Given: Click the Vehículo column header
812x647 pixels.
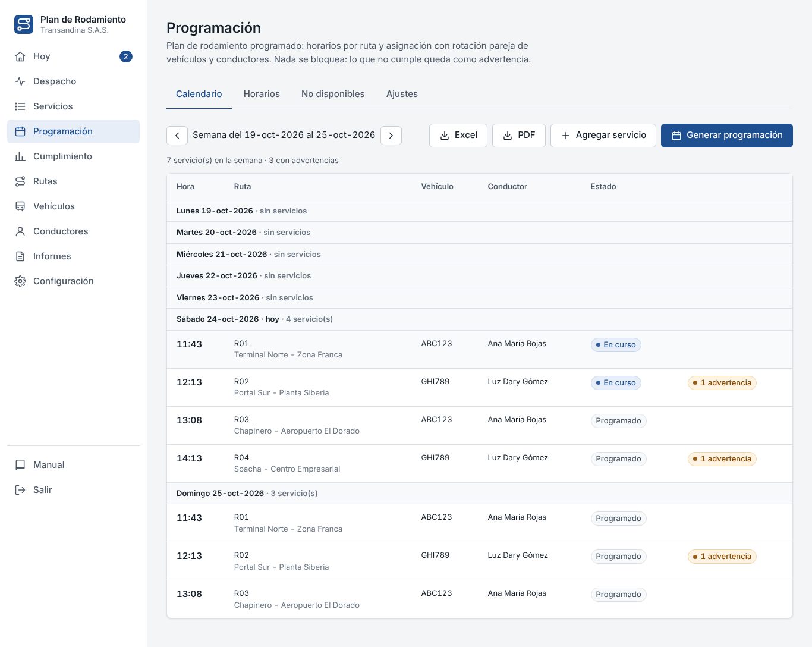Looking at the screenshot, I should click(438, 187).
